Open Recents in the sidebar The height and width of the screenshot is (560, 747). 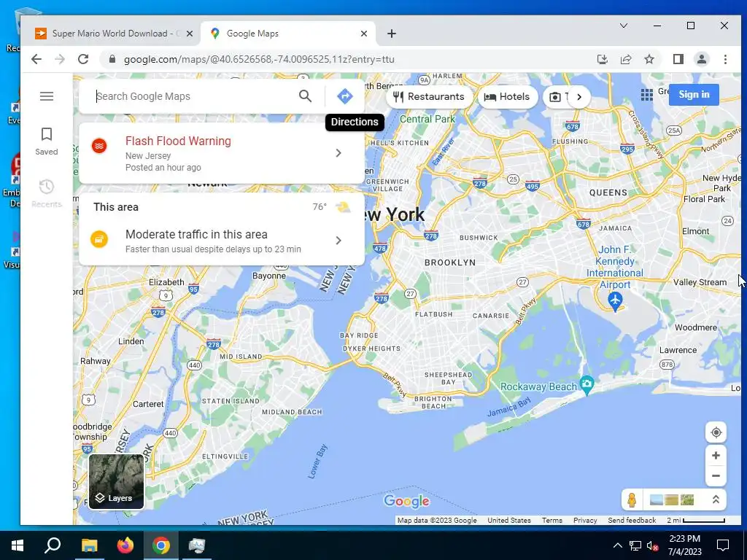tap(46, 193)
